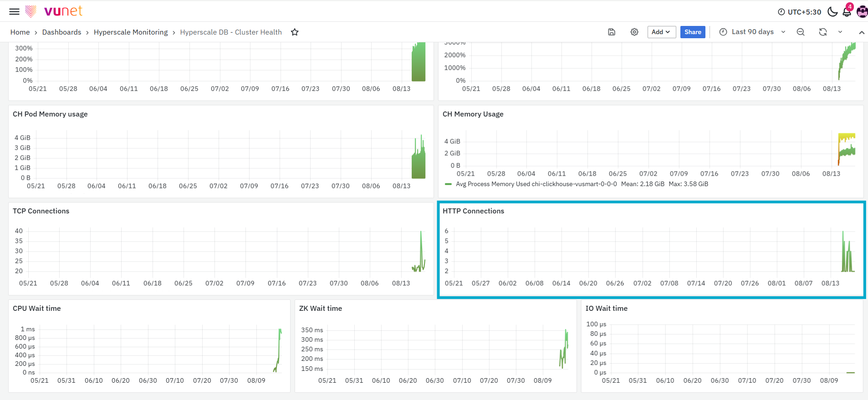This screenshot has width=868, height=400.
Task: Expand refresh interval dropdown arrow
Action: (x=840, y=32)
